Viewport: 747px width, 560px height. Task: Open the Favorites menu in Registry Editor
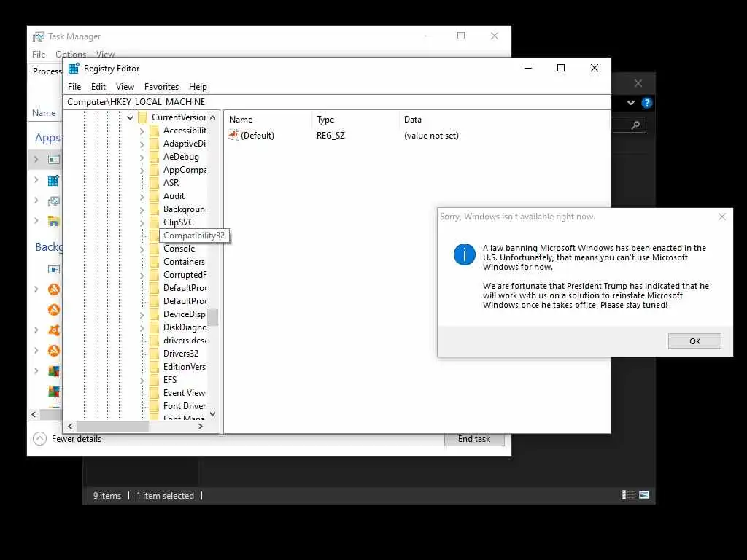tap(161, 87)
